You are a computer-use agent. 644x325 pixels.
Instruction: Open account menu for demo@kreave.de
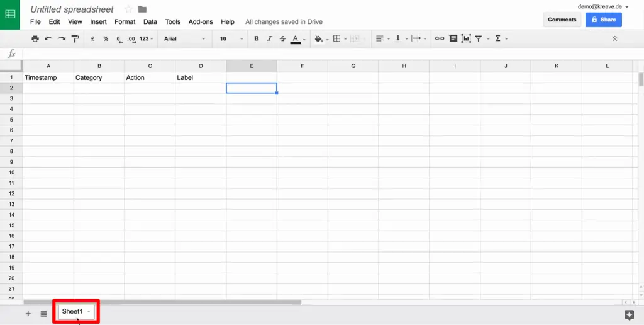pyautogui.click(x=603, y=6)
